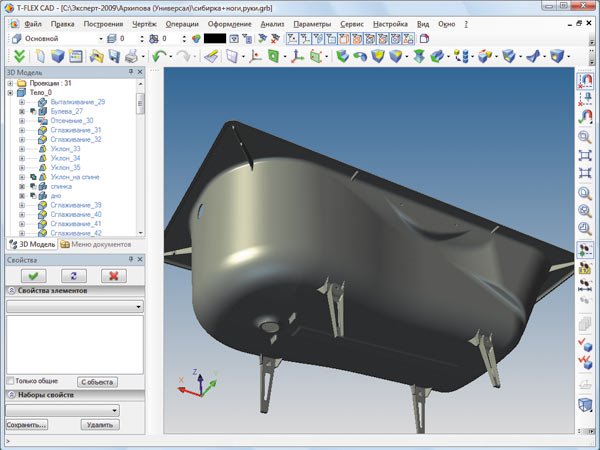
Task: Pin the 3D Модель panel with the pushpin icon
Action: coord(130,72)
